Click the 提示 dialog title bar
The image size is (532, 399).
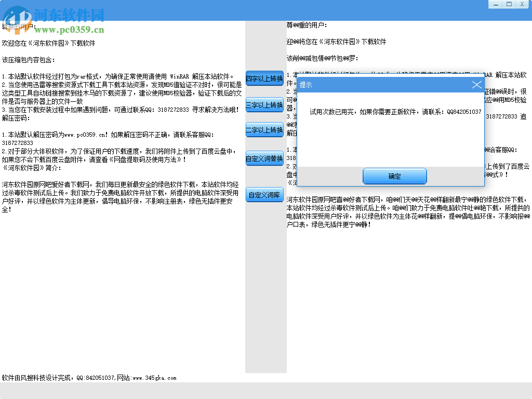tap(364, 85)
